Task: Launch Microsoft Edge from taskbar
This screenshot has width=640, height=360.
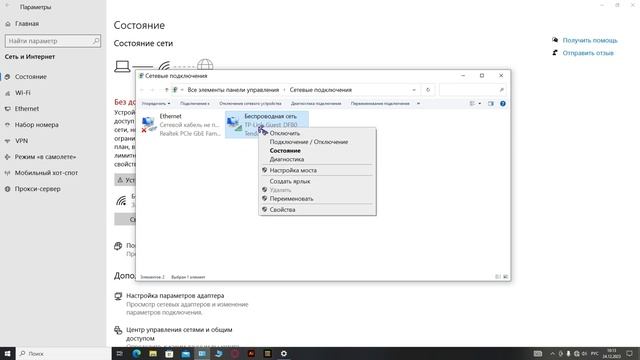Action: point(136,353)
